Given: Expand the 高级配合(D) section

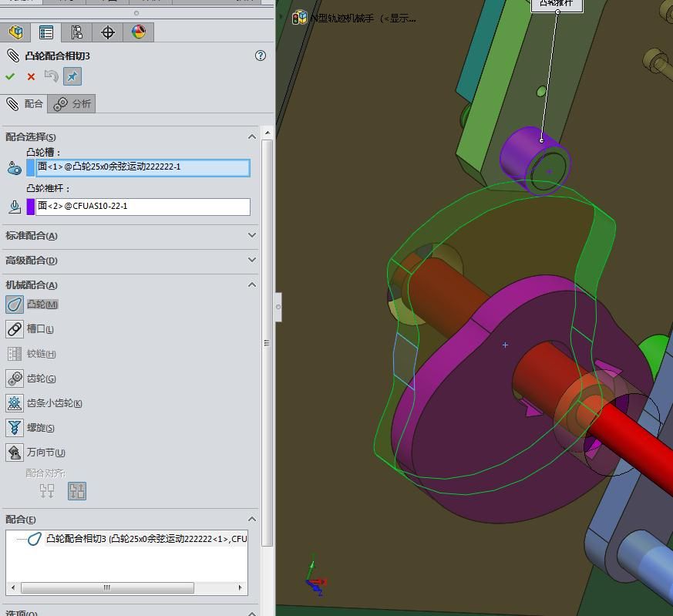Looking at the screenshot, I should coord(252,260).
